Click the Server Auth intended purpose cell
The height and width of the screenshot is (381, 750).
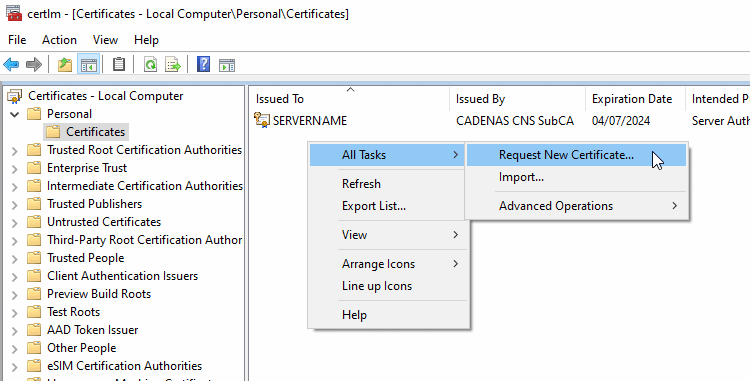(x=720, y=121)
